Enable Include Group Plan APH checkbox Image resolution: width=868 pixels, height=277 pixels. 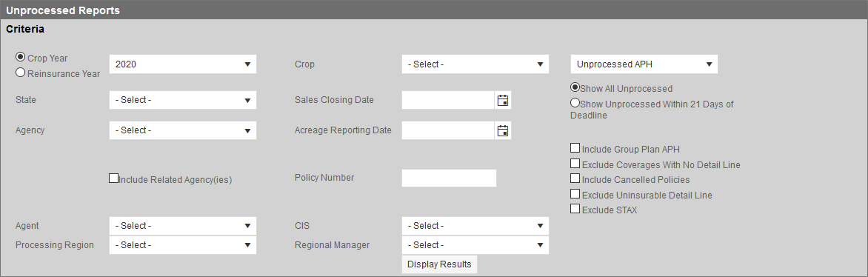click(x=575, y=148)
